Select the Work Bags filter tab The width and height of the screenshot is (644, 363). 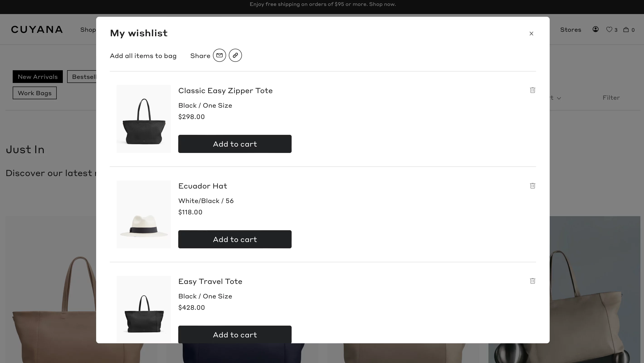(34, 93)
